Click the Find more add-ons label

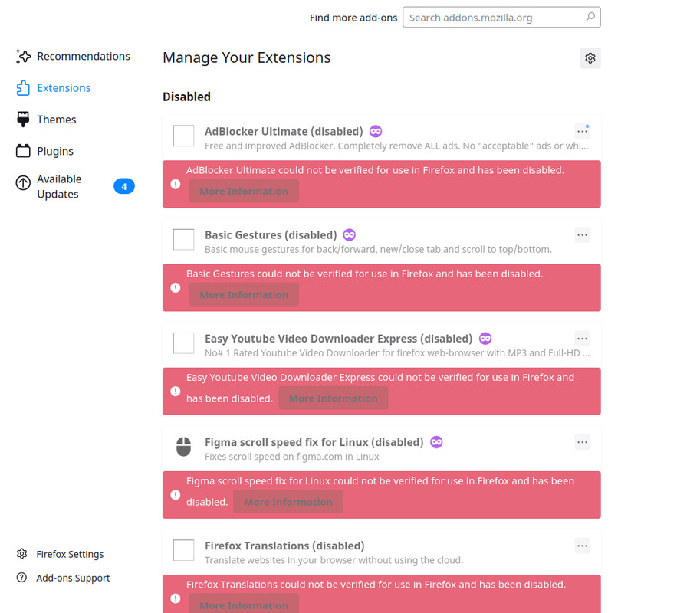(353, 18)
